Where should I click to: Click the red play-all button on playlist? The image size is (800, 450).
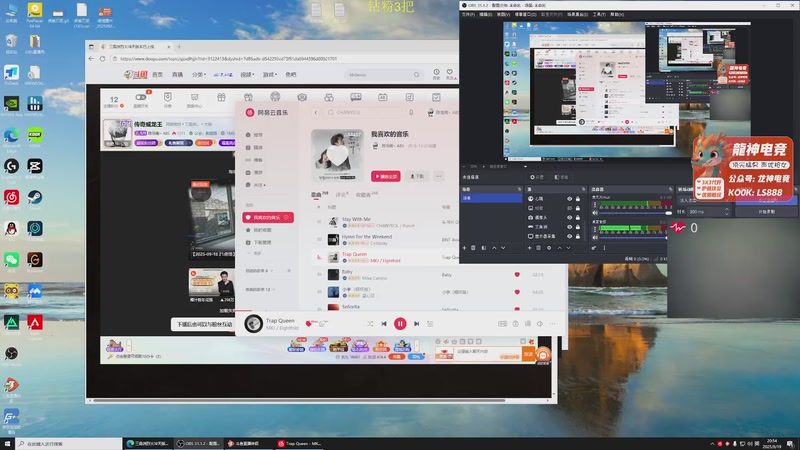[x=386, y=176]
